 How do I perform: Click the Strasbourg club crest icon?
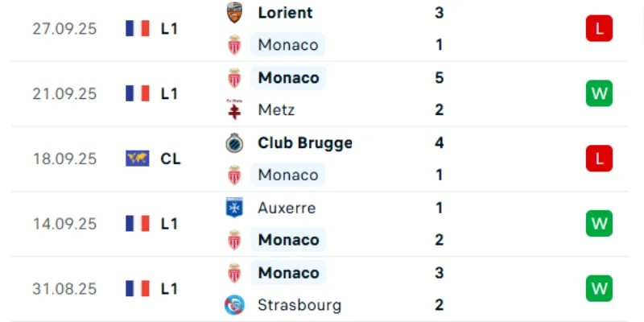click(234, 305)
